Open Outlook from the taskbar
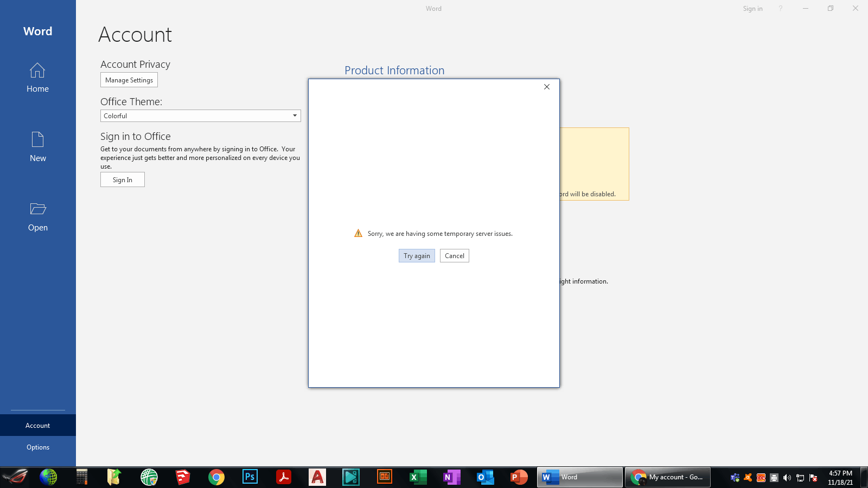Screen dimensions: 868x488 [x=486, y=477]
